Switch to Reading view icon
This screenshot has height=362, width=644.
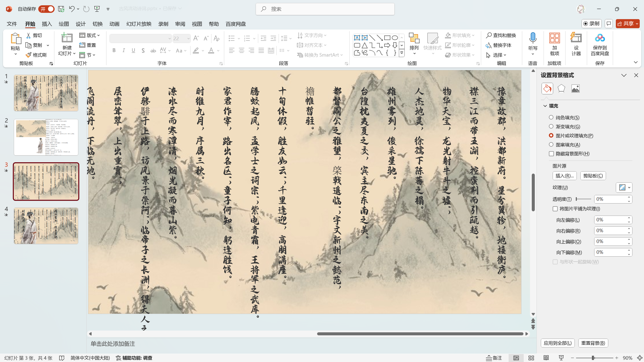[546, 358]
